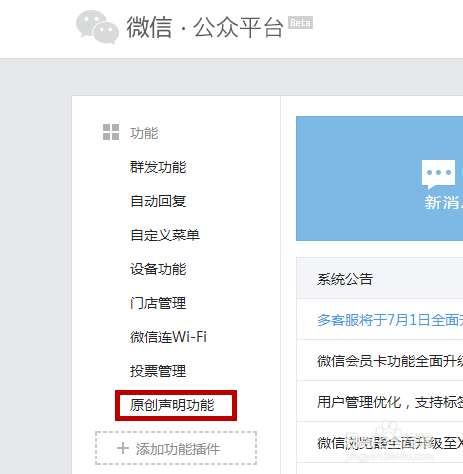
Task: Click the 功能 grid icon
Action: pos(111,132)
